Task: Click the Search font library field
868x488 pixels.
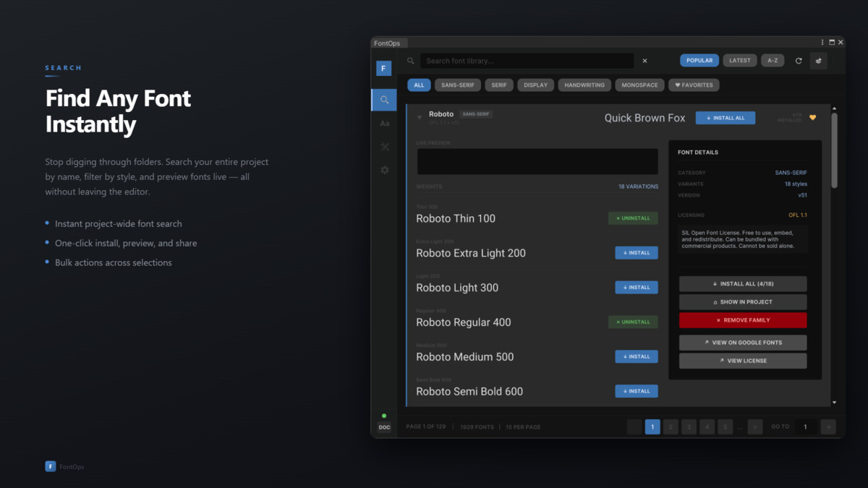Action: (x=527, y=61)
